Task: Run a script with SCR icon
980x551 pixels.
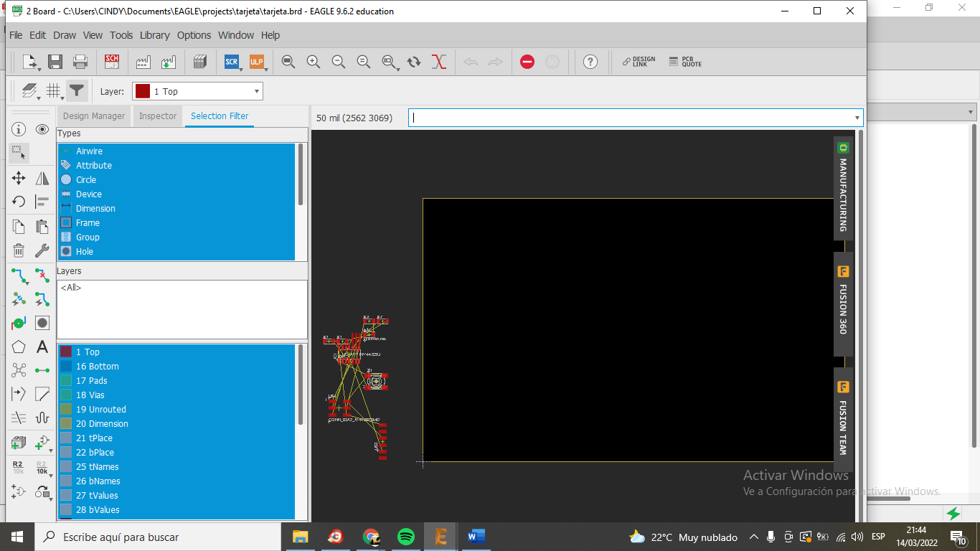Action: (231, 62)
